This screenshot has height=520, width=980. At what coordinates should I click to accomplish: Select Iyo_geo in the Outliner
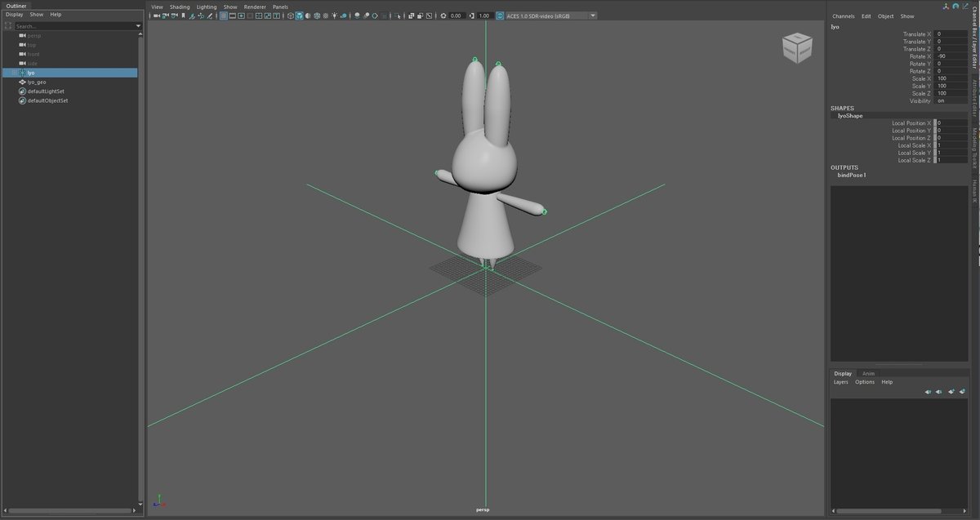(36, 82)
